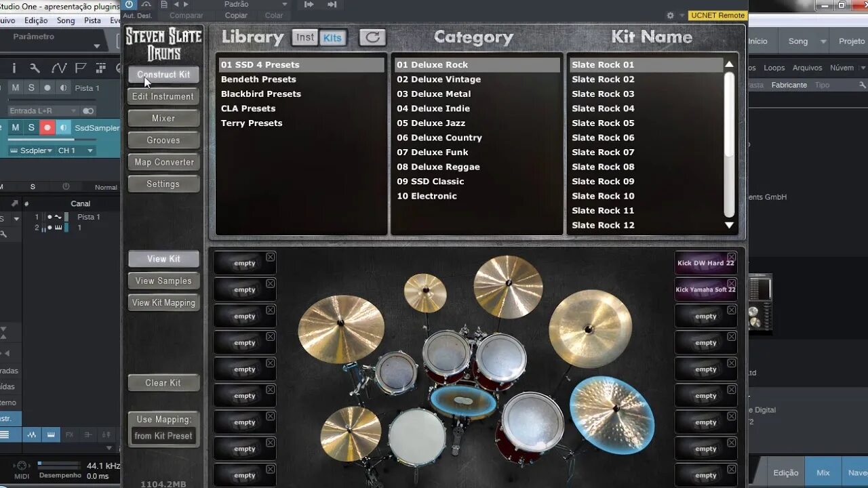Toggle monitor on SsdSampler track
Viewport: 868px width, 488px height.
pyautogui.click(x=63, y=127)
